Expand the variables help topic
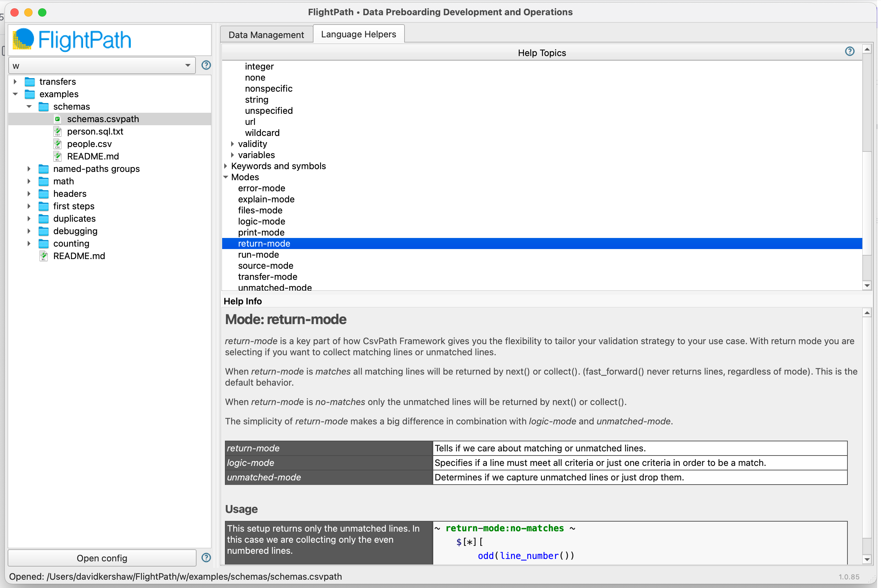Viewport: 881px width, 588px height. pyautogui.click(x=233, y=155)
